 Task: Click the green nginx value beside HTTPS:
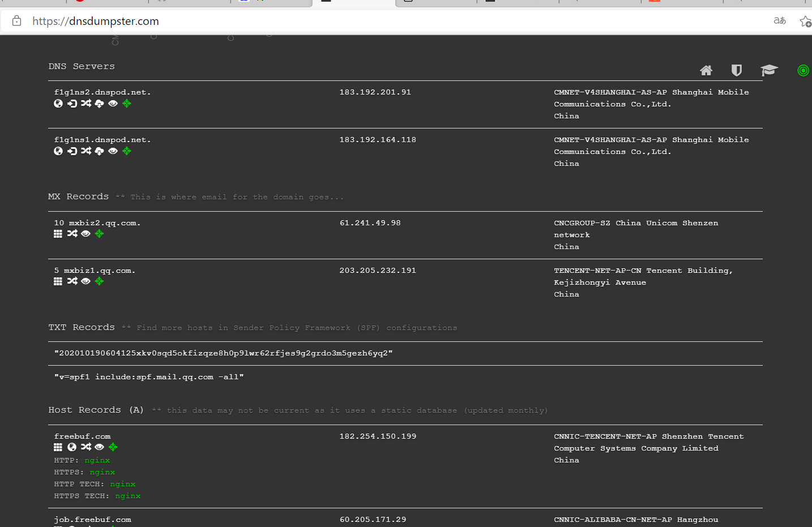[x=102, y=472]
